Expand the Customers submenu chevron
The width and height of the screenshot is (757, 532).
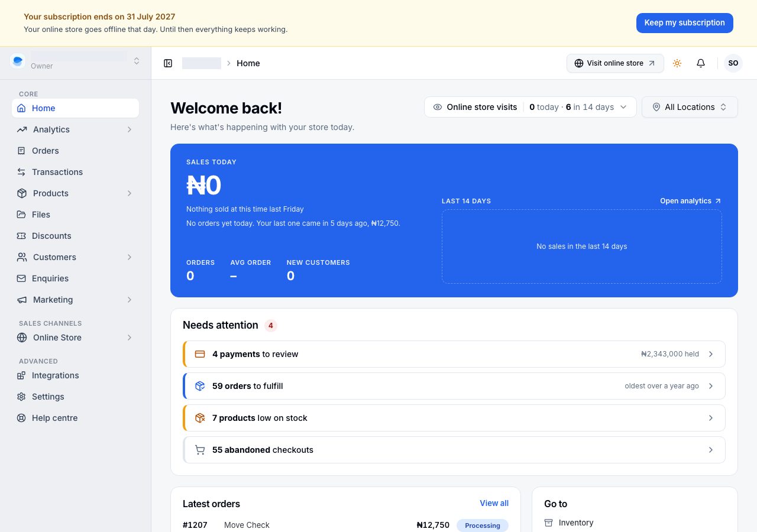pos(130,257)
